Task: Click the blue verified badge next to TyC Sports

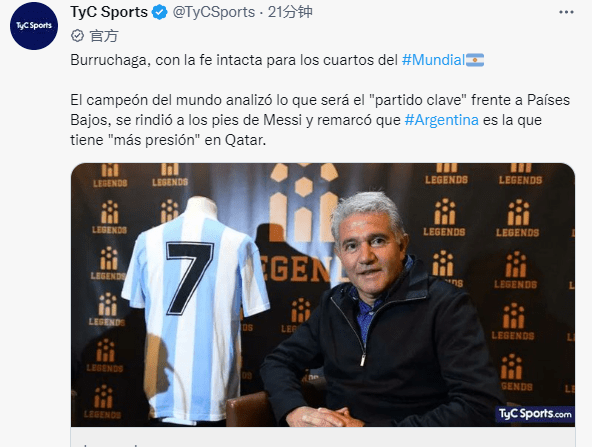Action: (x=160, y=12)
